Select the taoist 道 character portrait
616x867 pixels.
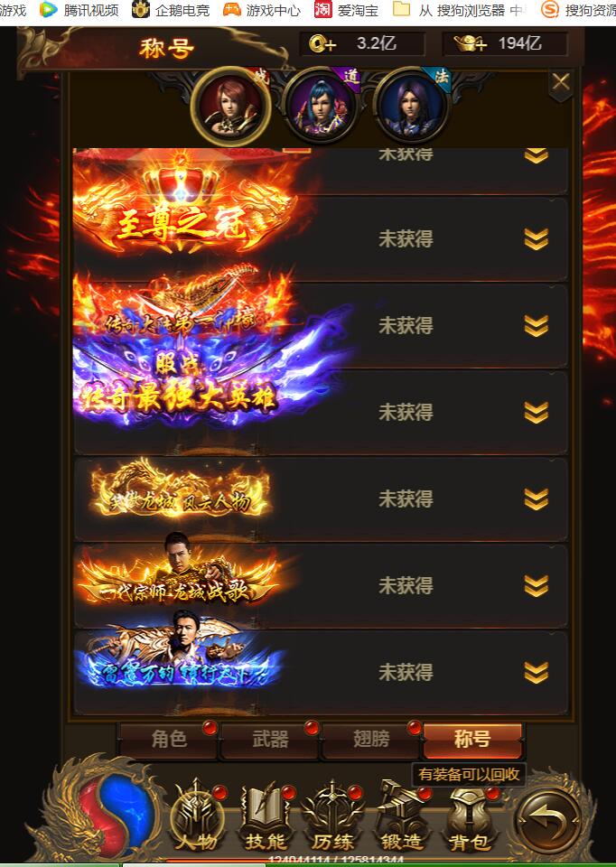click(x=322, y=106)
